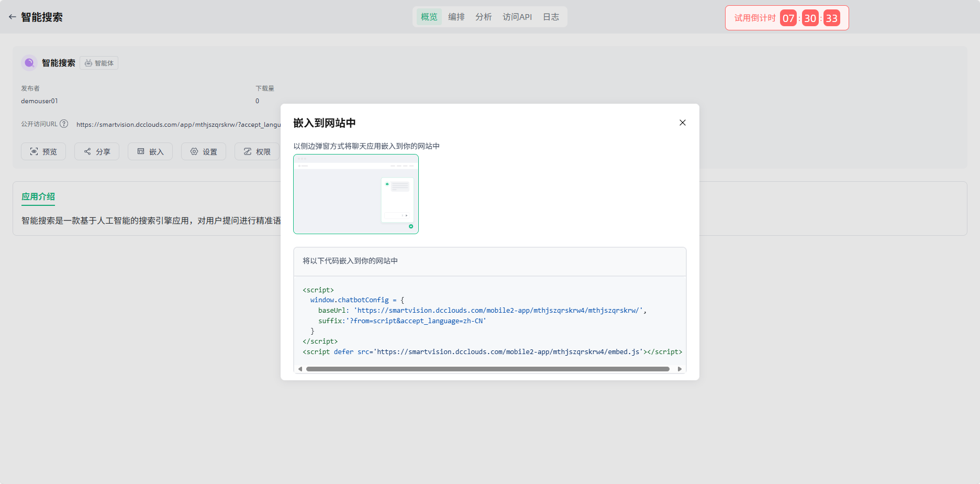Screen dimensions: 980x484
Task: Switch to the 概览 tab
Action: tap(429, 17)
